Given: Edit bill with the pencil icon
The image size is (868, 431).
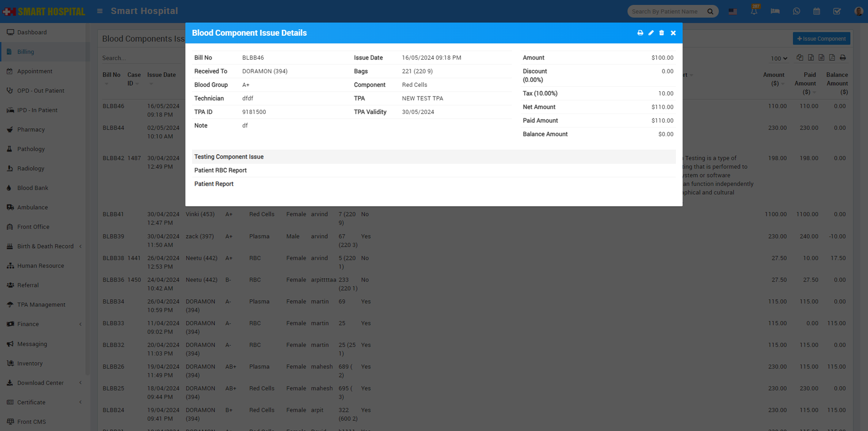Looking at the screenshot, I should tap(651, 33).
